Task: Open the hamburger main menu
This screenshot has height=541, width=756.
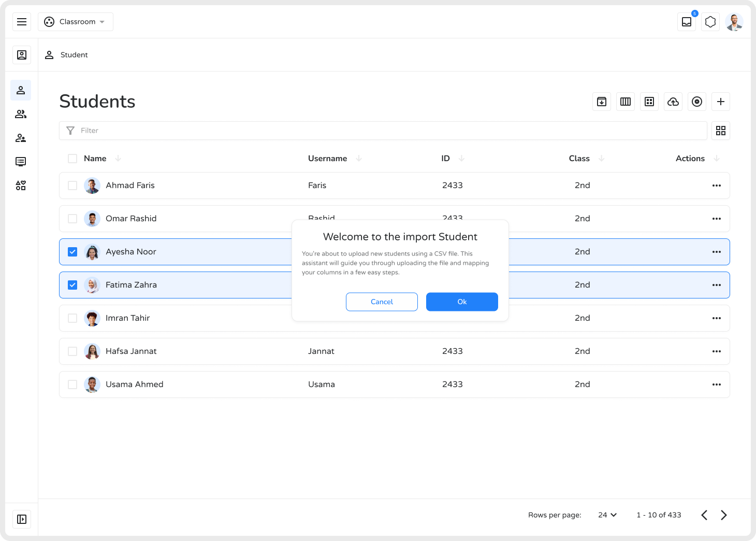Action: (x=22, y=22)
